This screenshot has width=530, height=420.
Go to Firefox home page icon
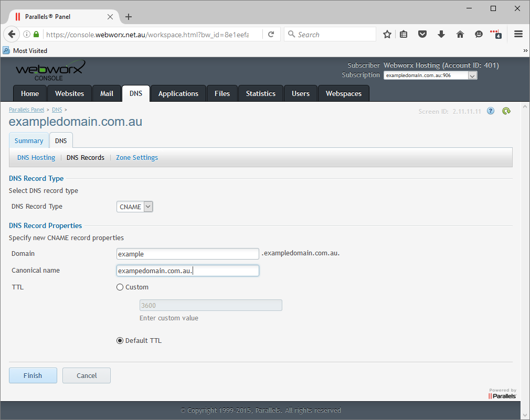[x=460, y=35]
